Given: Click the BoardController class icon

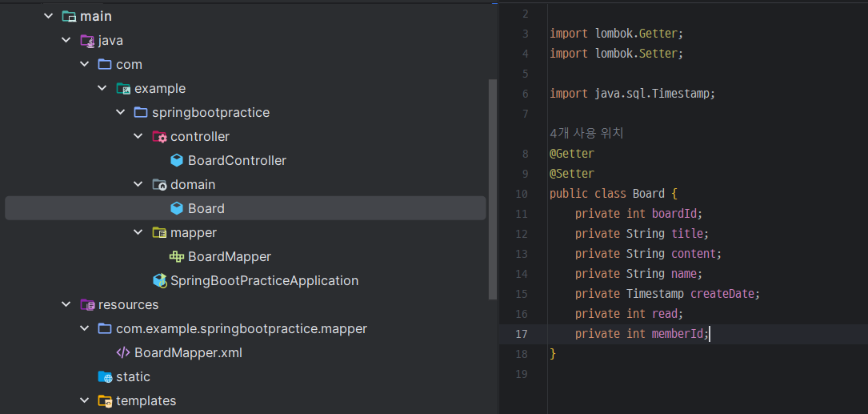Looking at the screenshot, I should [177, 161].
